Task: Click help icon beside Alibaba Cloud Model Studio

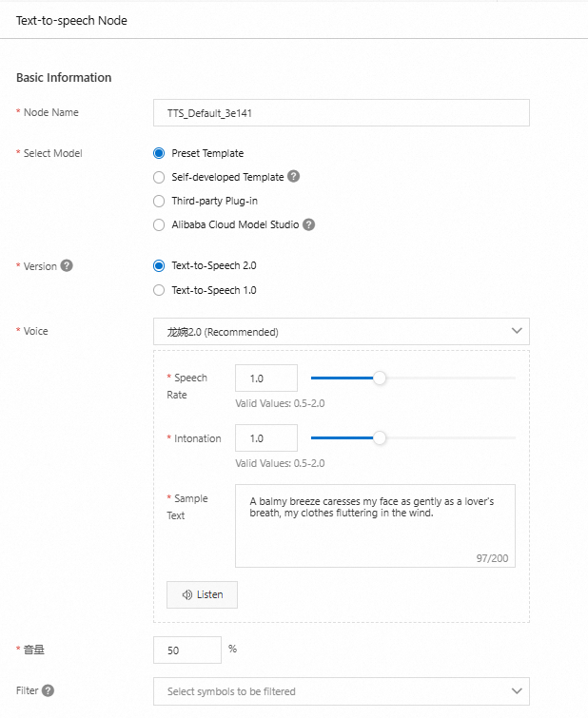Action: point(308,225)
